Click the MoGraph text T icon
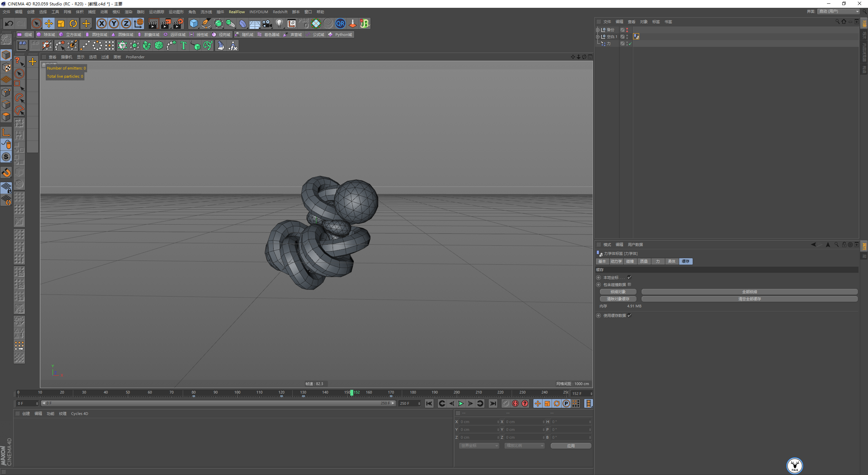Image resolution: width=868 pixels, height=475 pixels. point(183,45)
